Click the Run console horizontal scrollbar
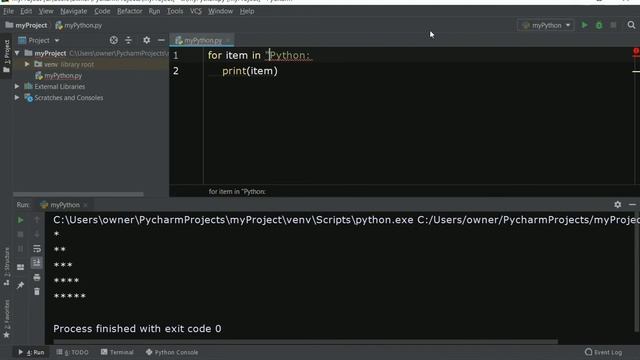The width and height of the screenshot is (640, 360). [x=305, y=342]
